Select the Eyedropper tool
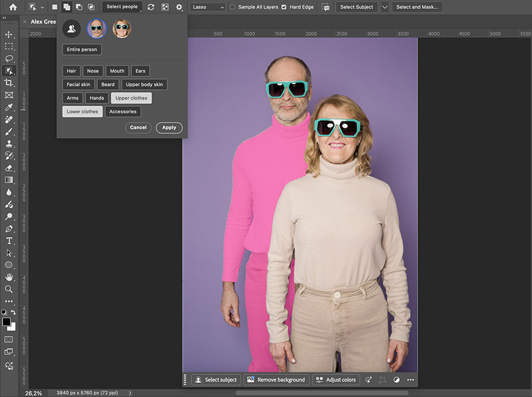Image resolution: width=532 pixels, height=397 pixels. tap(9, 107)
